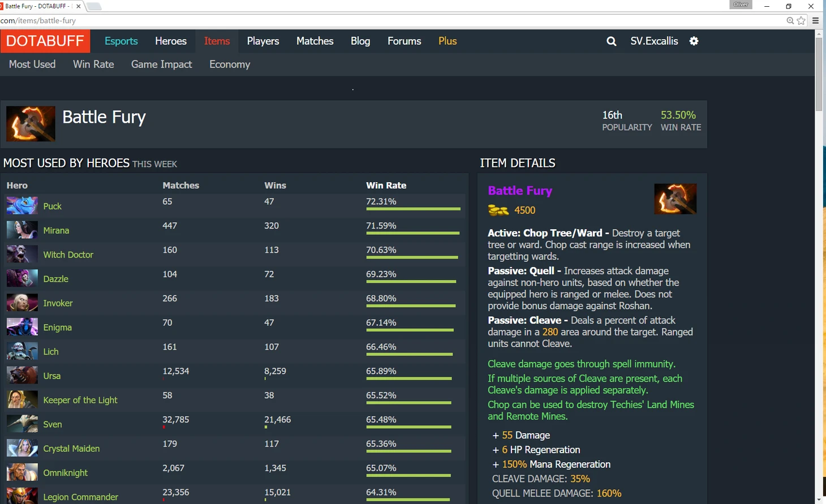Click the Invoker hero portrait
826x504 pixels.
click(x=22, y=303)
